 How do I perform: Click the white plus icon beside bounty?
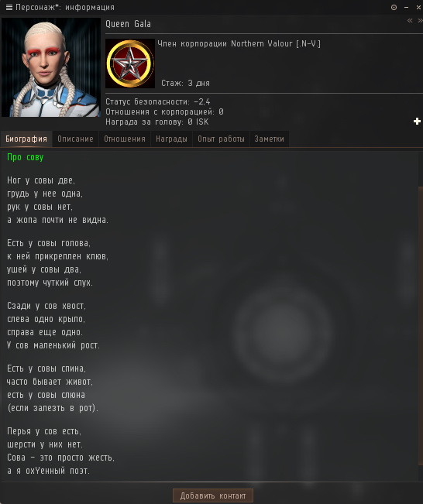(418, 122)
